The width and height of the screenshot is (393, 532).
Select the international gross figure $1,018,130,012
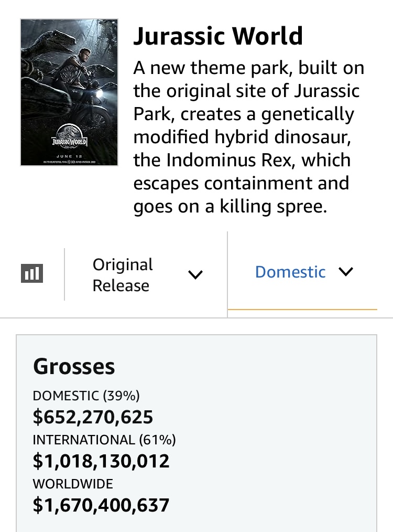(101, 461)
